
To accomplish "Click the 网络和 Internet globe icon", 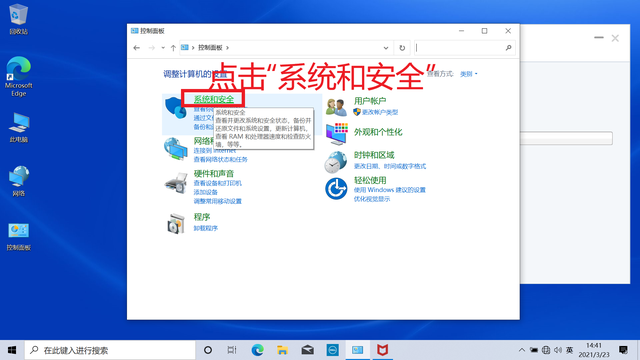I will [x=176, y=149].
